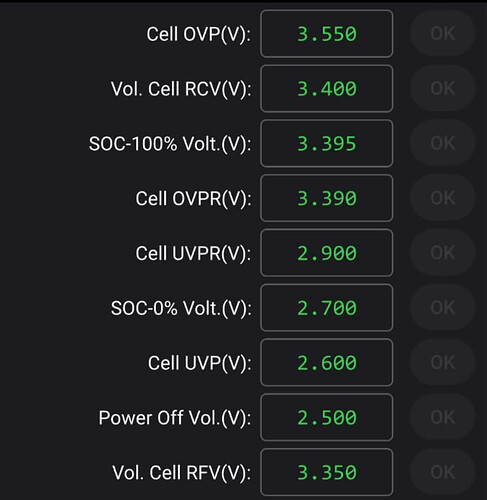Edit the Vol. Cell RFV(V) value 3.350
487x500 pixels.
pyautogui.click(x=326, y=472)
